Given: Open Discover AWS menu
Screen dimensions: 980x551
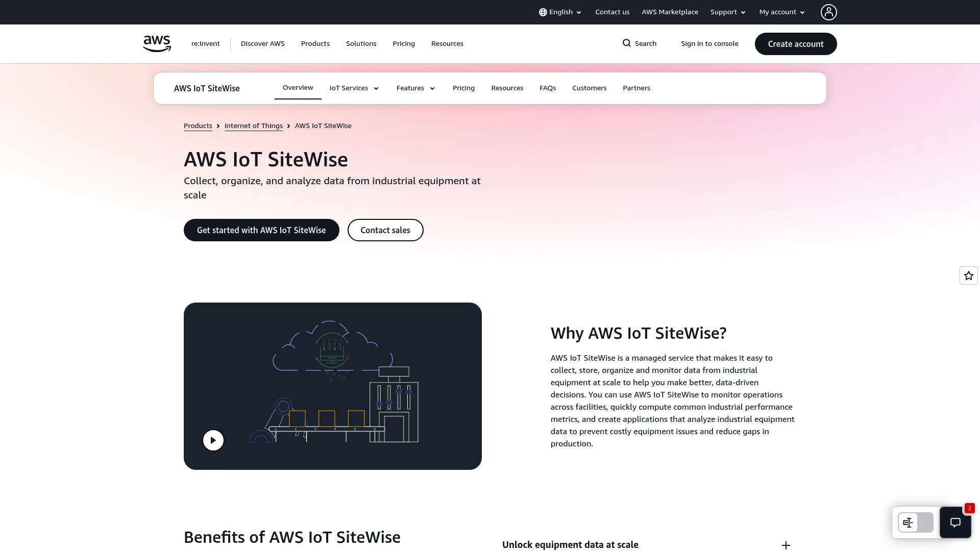Looking at the screenshot, I should [x=263, y=44].
